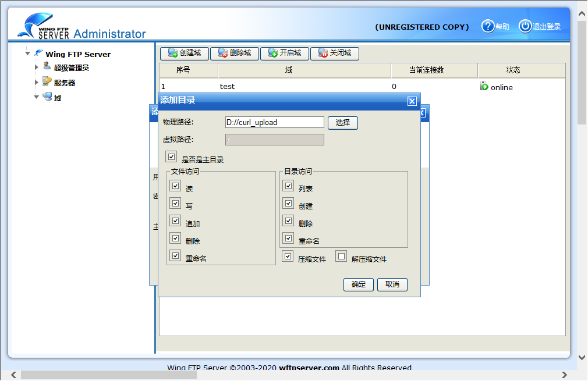The height and width of the screenshot is (381, 588).
Task: Click the green online status icon for test
Action: click(484, 86)
